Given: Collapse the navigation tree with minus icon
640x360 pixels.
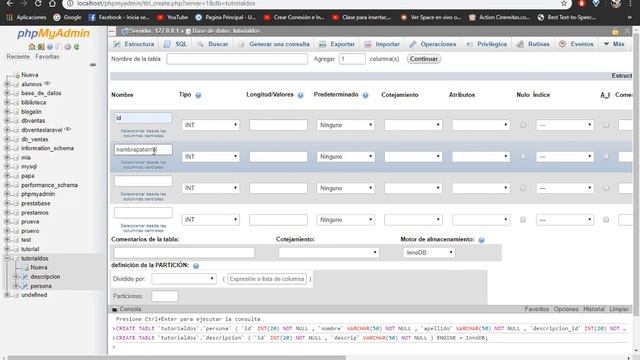Looking at the screenshot, I should 93,64.
